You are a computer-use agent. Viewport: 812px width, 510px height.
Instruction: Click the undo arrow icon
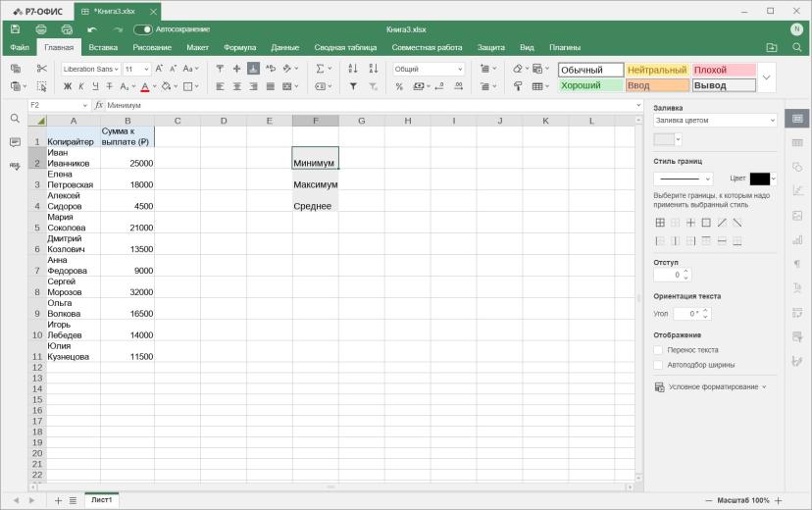click(92, 29)
